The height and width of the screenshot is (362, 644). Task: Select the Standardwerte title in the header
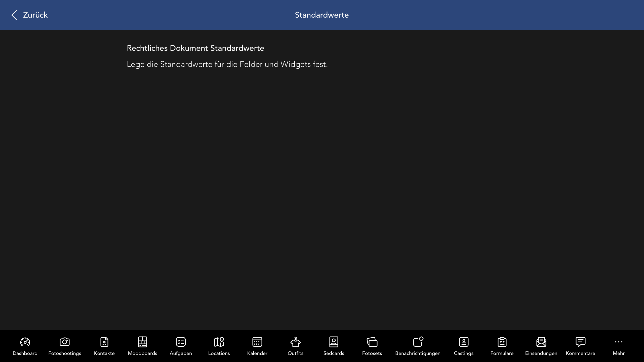pyautogui.click(x=322, y=15)
